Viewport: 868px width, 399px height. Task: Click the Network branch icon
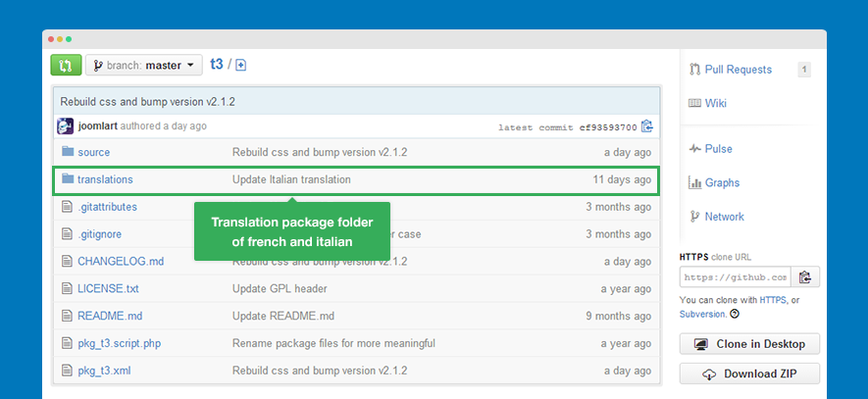point(695,217)
